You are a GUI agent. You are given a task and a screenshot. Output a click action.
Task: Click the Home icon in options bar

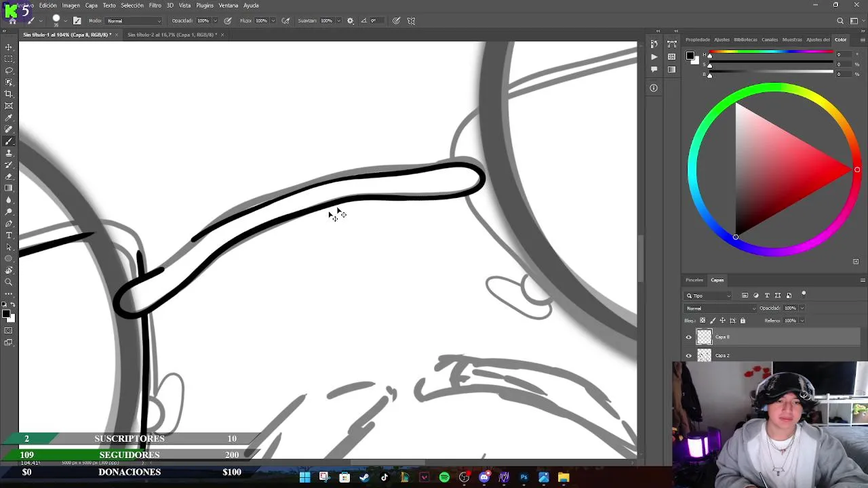(12, 20)
